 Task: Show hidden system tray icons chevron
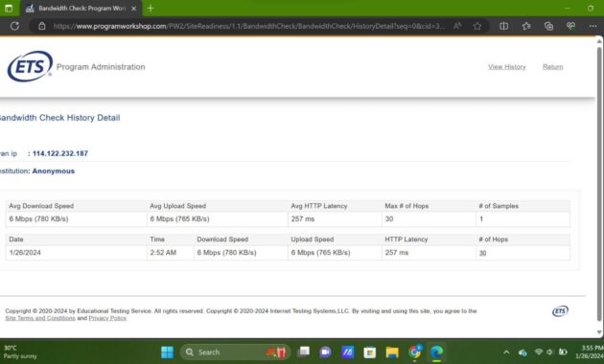[506, 353]
